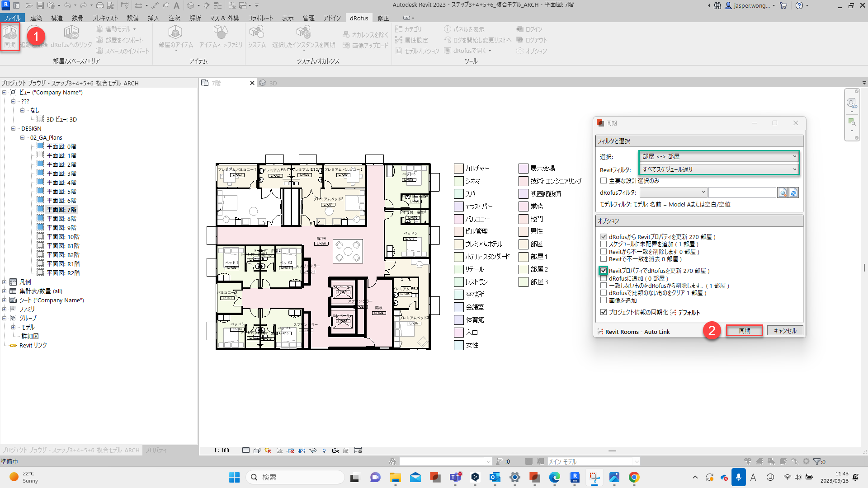This screenshot has height=488, width=868.
Task: Select 平面図: 3階 in project browser
Action: point(61,174)
